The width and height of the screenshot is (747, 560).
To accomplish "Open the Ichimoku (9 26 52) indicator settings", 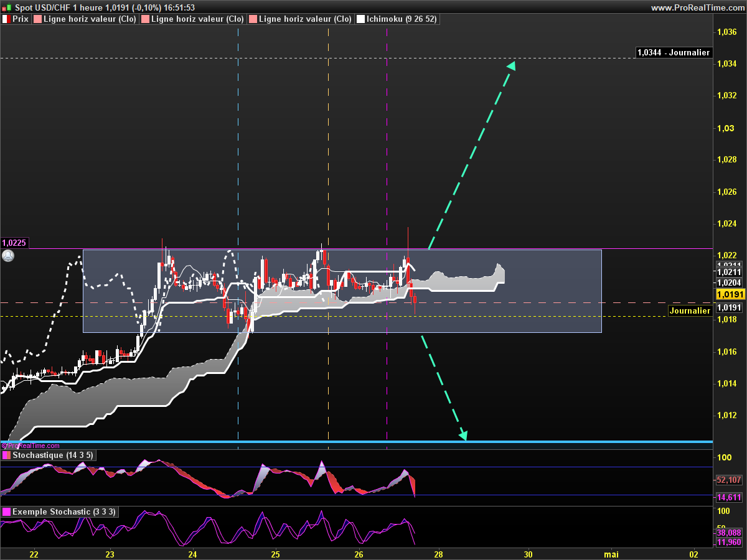I will coord(397,19).
